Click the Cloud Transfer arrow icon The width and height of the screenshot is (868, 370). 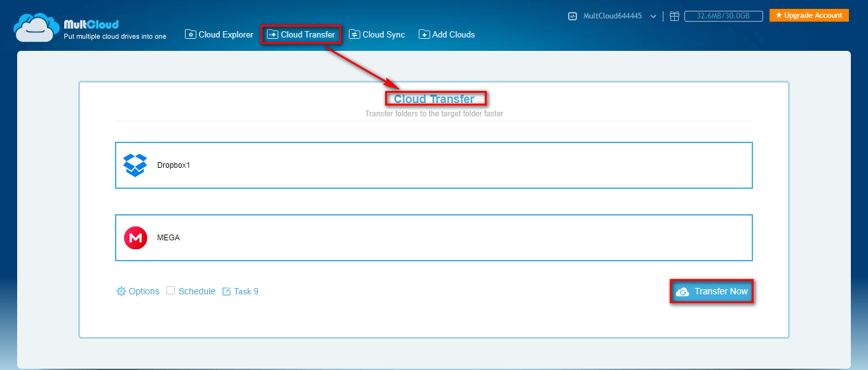point(273,34)
